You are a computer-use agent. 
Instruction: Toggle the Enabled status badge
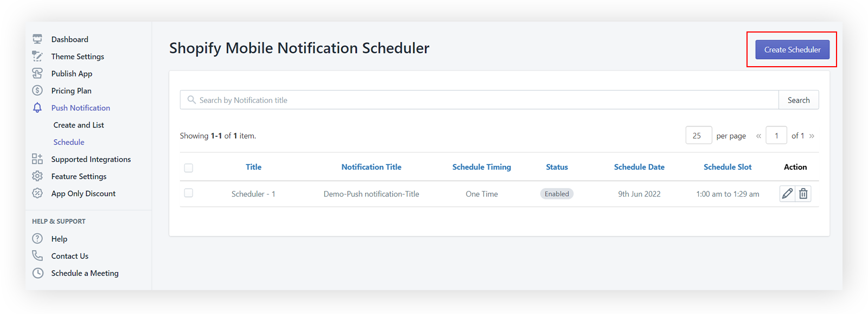point(557,193)
